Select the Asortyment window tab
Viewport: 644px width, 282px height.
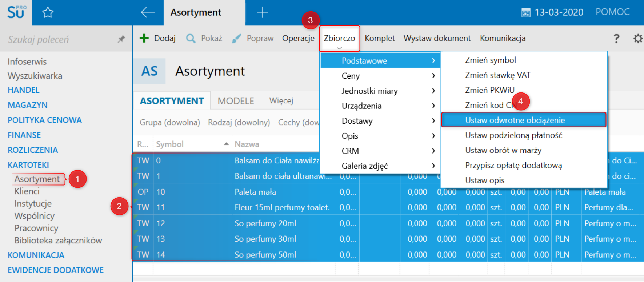click(x=204, y=13)
